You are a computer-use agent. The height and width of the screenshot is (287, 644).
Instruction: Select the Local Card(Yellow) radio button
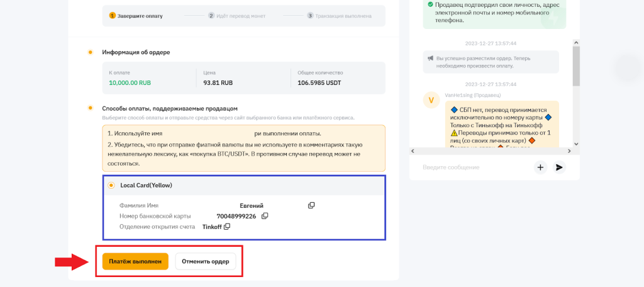[x=111, y=185]
